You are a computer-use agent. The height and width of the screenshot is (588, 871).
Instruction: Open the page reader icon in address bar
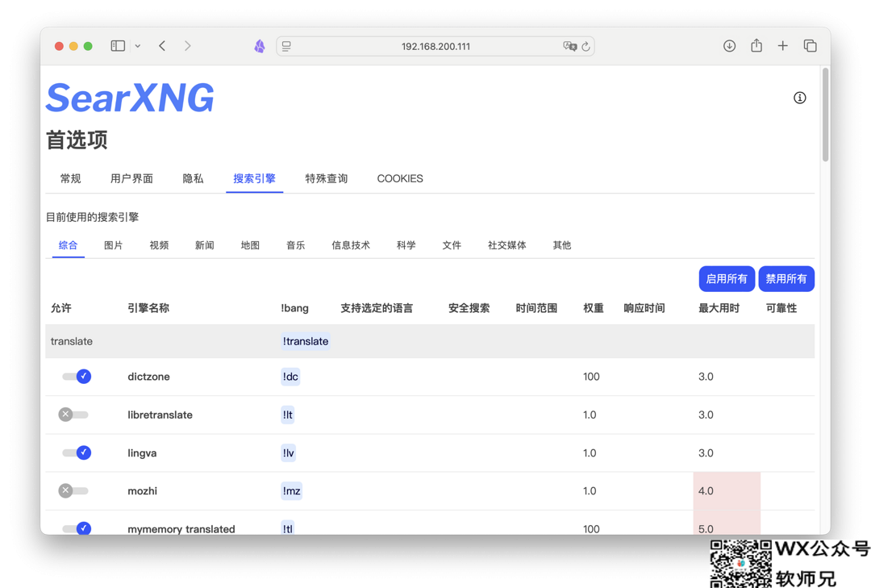click(286, 46)
